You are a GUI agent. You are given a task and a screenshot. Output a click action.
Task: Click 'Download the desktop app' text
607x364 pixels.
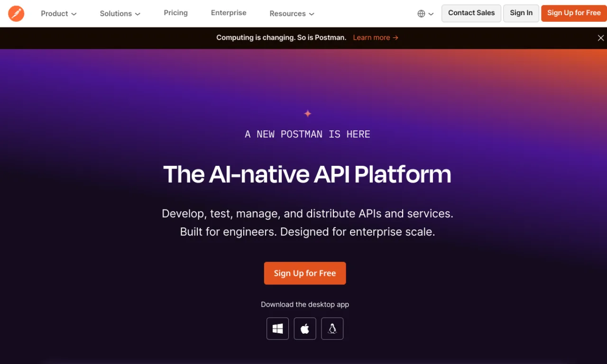point(305,304)
